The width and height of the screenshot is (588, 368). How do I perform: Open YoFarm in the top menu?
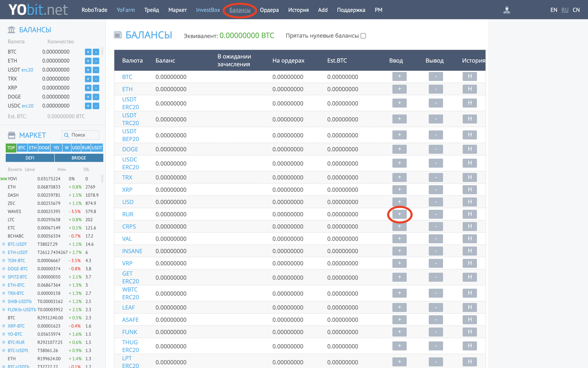click(126, 10)
